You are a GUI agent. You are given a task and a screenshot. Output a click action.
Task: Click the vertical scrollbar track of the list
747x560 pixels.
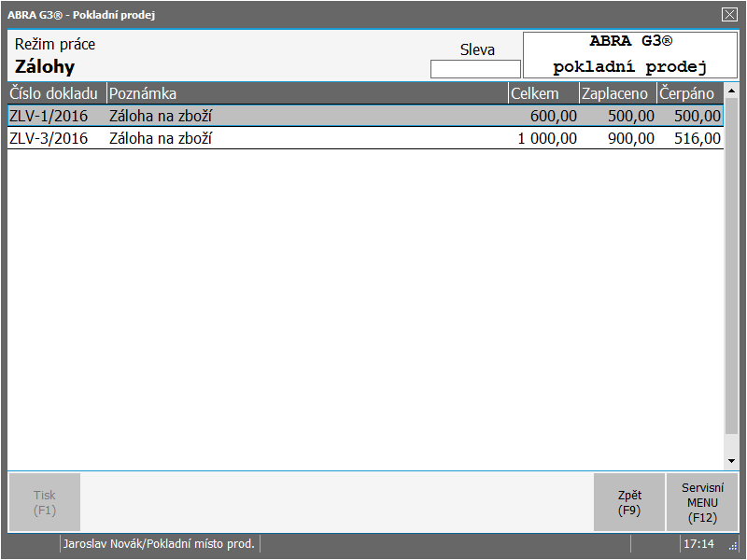(731, 280)
